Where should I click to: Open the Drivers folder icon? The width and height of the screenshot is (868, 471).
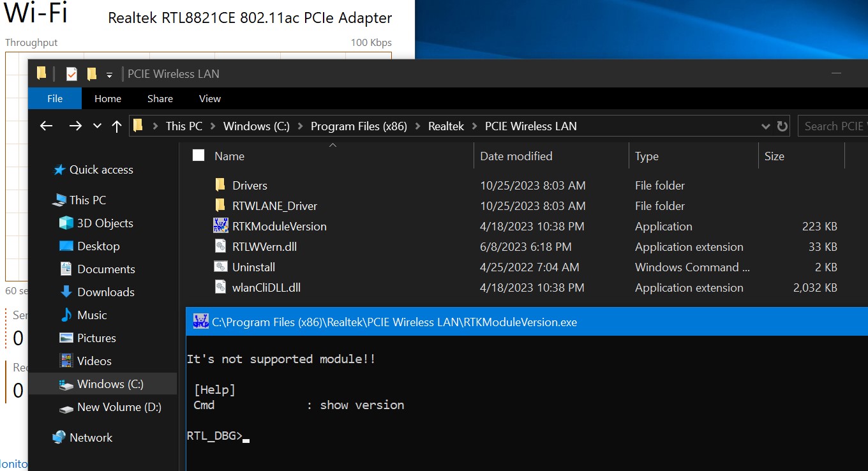(x=220, y=185)
